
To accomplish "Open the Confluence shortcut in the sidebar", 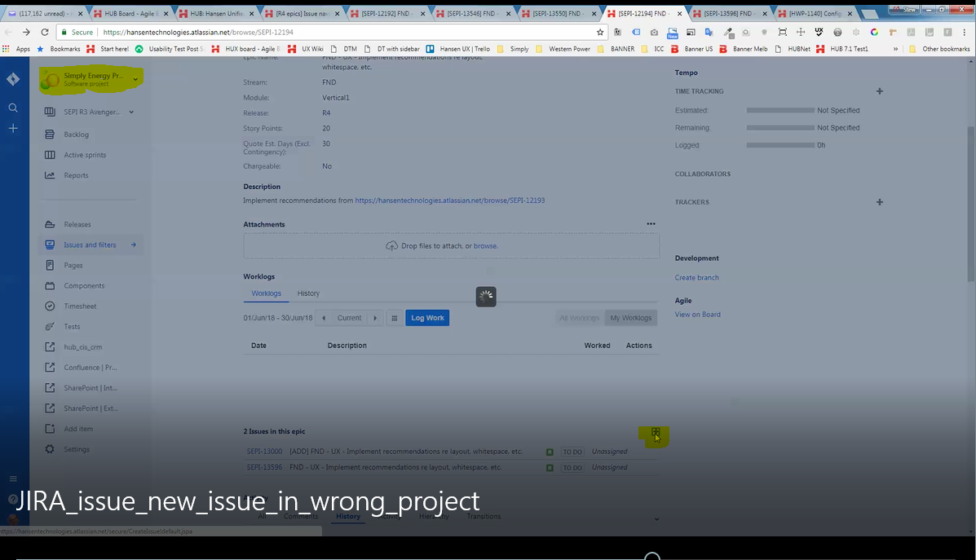I will (91, 368).
